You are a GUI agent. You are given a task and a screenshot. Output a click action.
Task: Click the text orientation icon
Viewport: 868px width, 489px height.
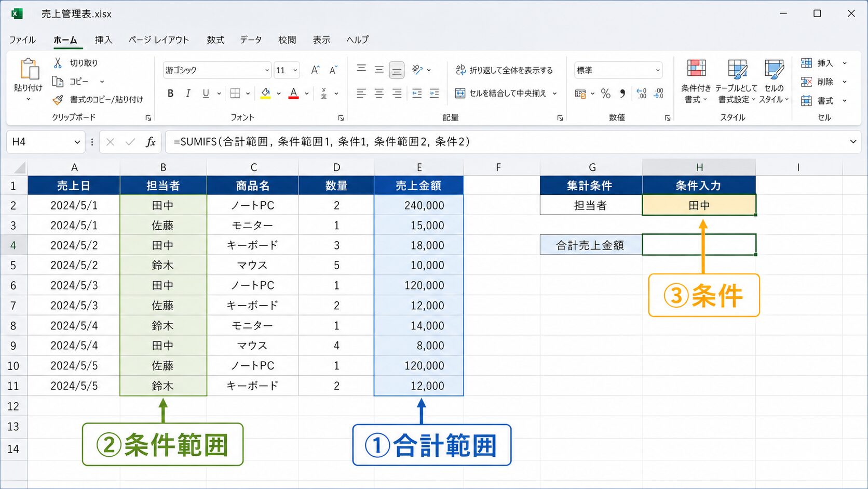417,70
